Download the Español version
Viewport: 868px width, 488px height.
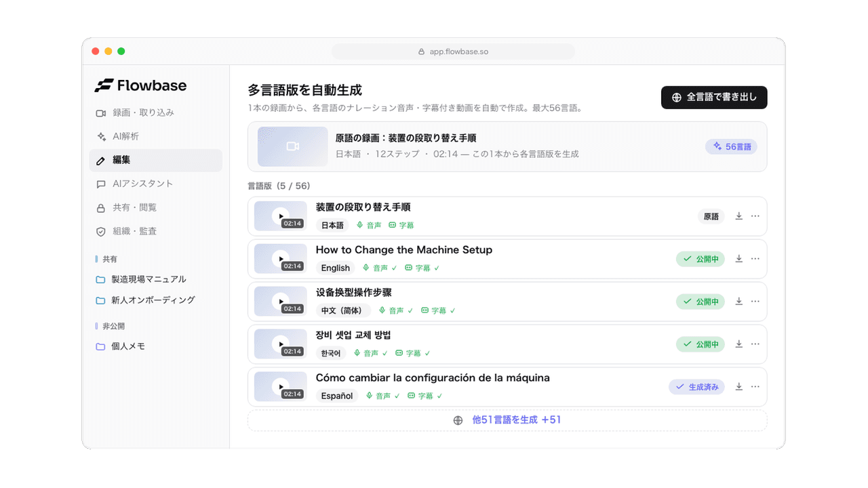pos(739,387)
